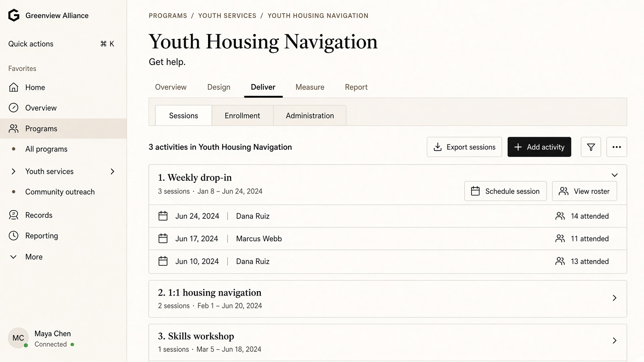Click Export sessions button
Image resolution: width=644 pixels, height=362 pixels.
tap(464, 147)
